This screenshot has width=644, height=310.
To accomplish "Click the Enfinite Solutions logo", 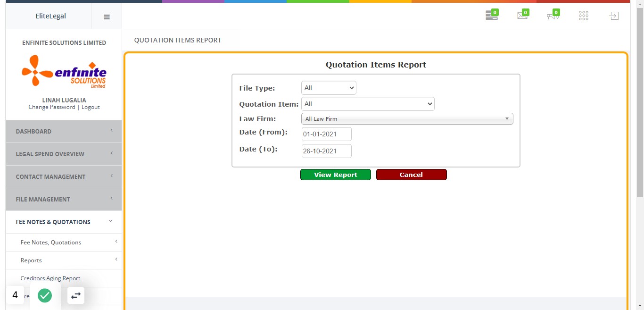I will pos(64,71).
